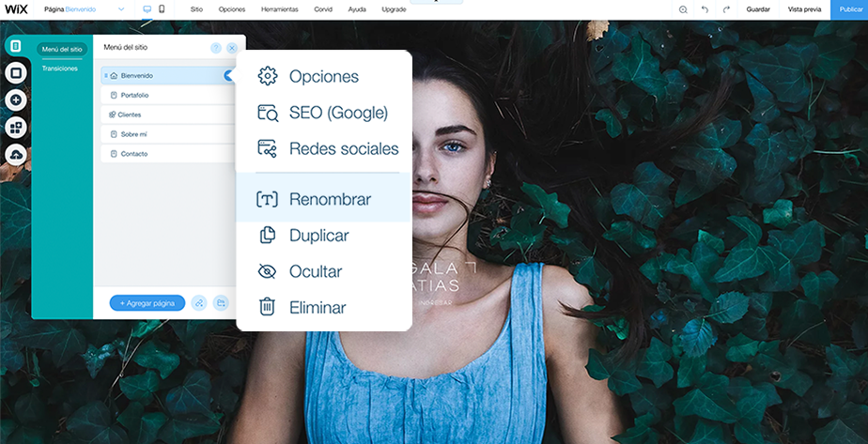Screen dimensions: 868x444
Task: Click the redo arrow
Action: click(x=726, y=9)
